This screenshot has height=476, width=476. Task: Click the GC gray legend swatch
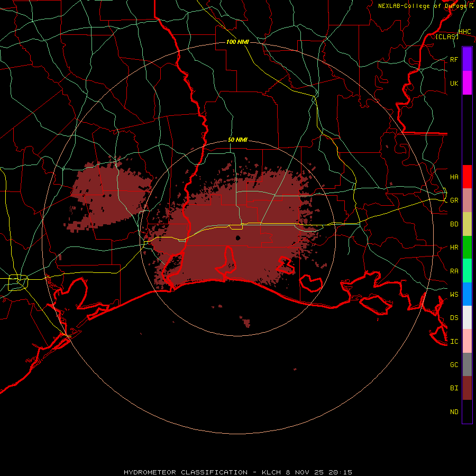pos(467,364)
